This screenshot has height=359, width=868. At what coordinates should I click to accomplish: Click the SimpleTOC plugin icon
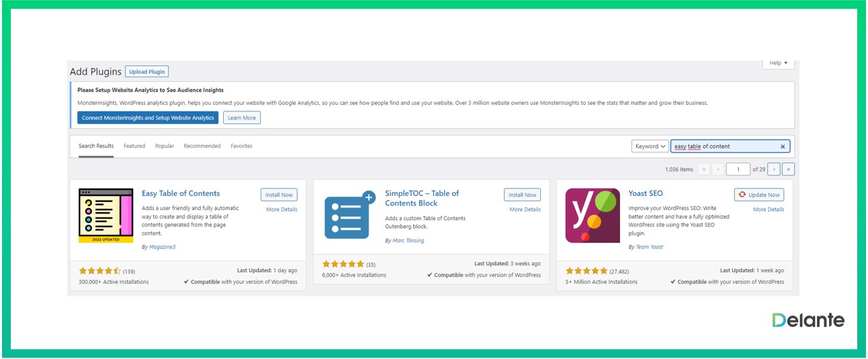pos(349,215)
